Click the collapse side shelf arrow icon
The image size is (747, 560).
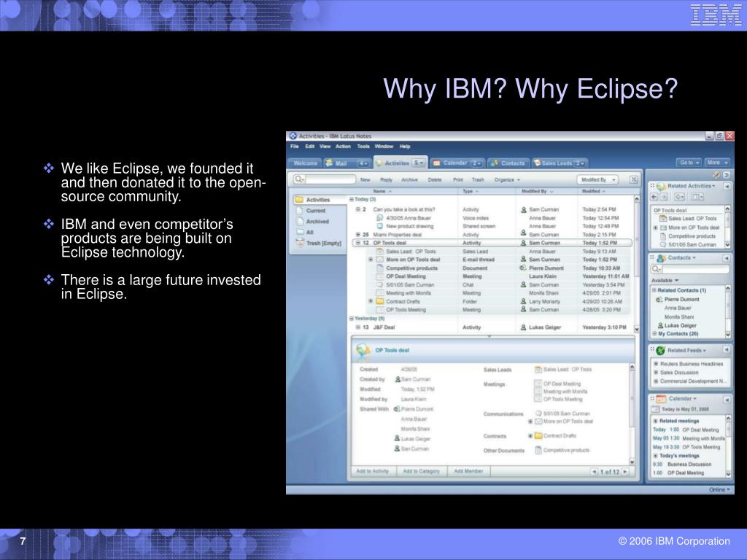726,175
